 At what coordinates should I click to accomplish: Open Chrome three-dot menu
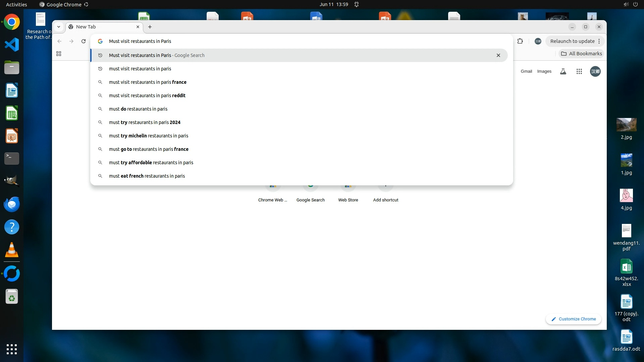(599, 41)
